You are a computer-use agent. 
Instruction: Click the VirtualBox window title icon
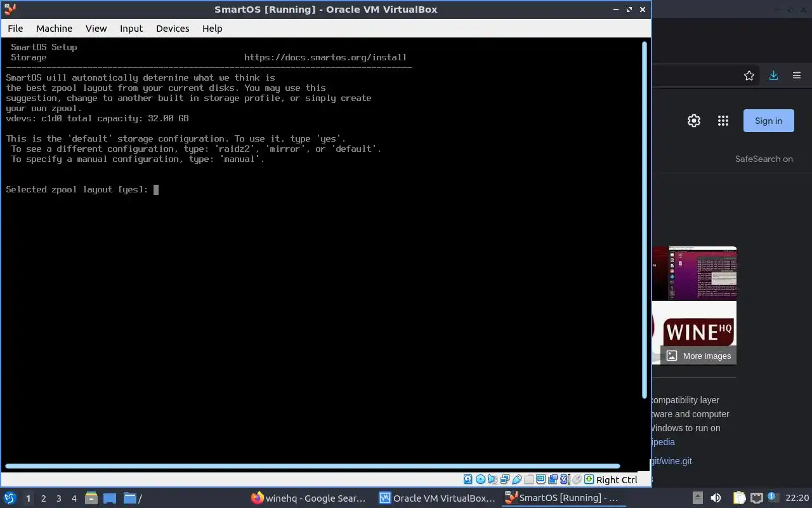point(10,10)
